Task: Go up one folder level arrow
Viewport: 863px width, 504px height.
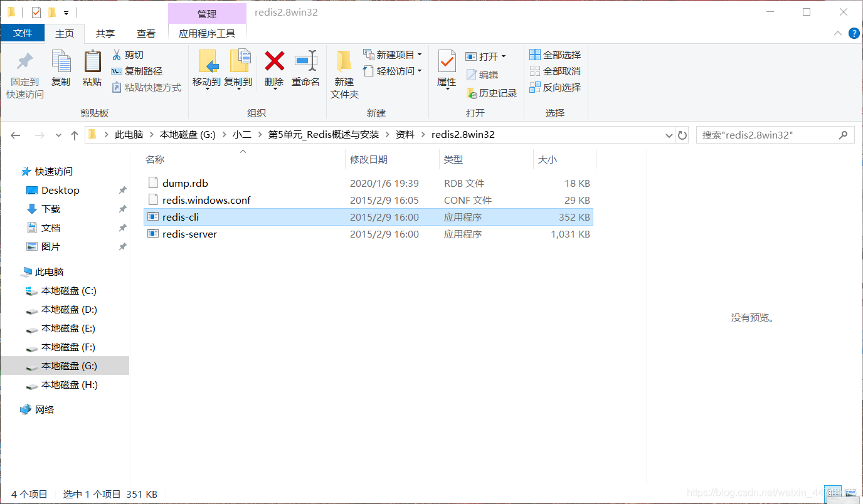Action: coord(75,135)
